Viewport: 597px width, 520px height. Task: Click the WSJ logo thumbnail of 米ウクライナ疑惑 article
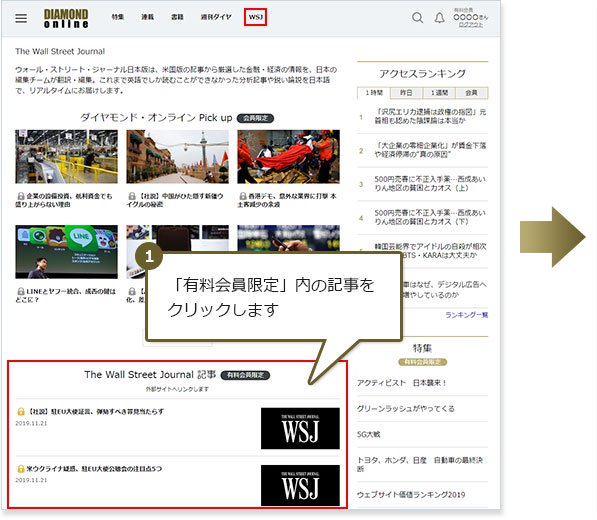(x=300, y=485)
